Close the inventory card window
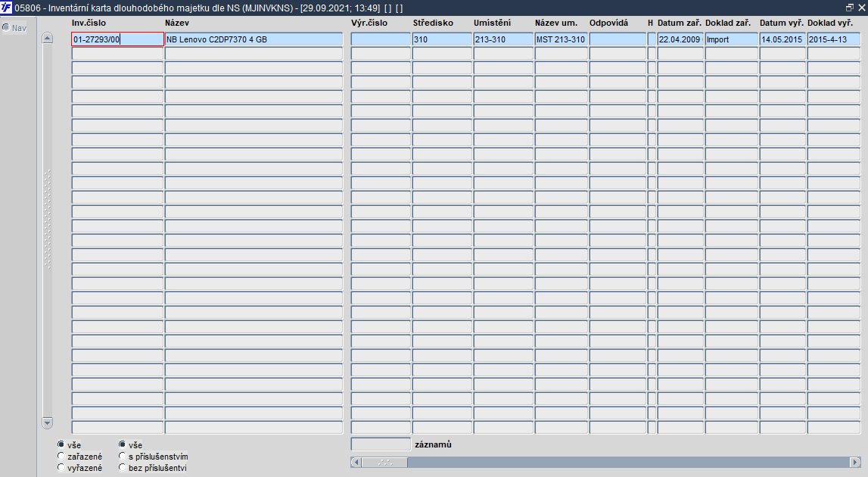The height and width of the screenshot is (477, 868). tap(861, 8)
